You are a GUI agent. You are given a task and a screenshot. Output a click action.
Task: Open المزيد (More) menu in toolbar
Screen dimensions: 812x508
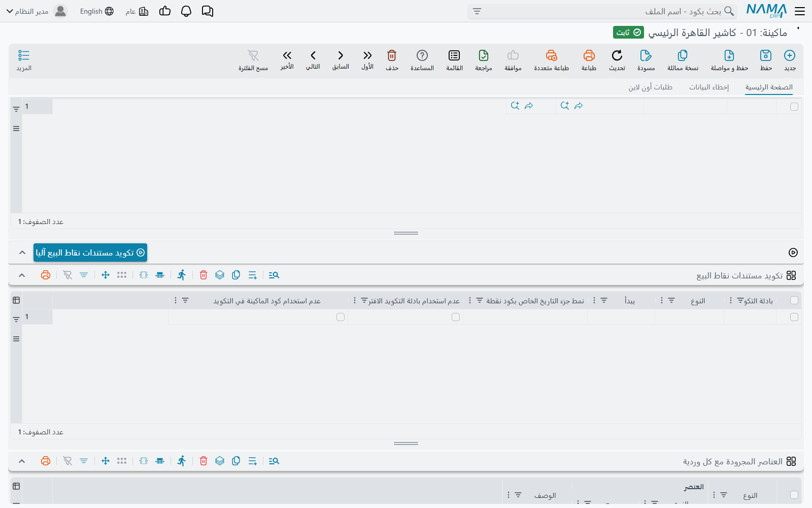(x=24, y=60)
